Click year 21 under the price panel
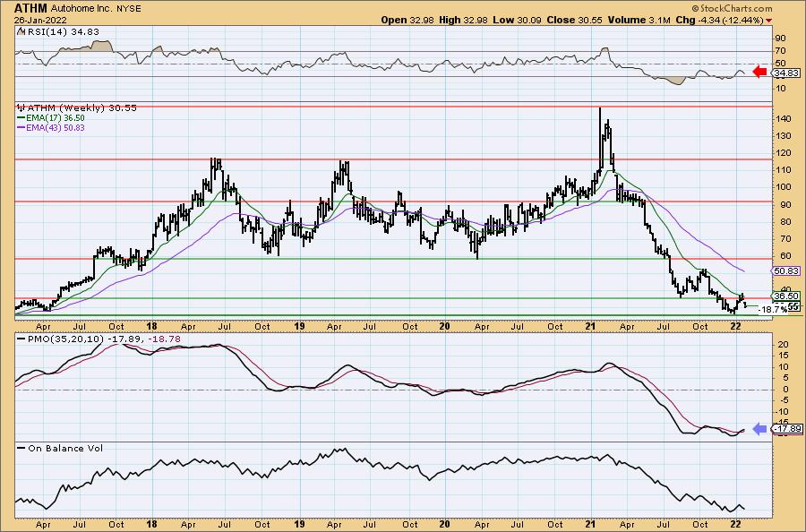This screenshot has width=806, height=532. [591, 326]
